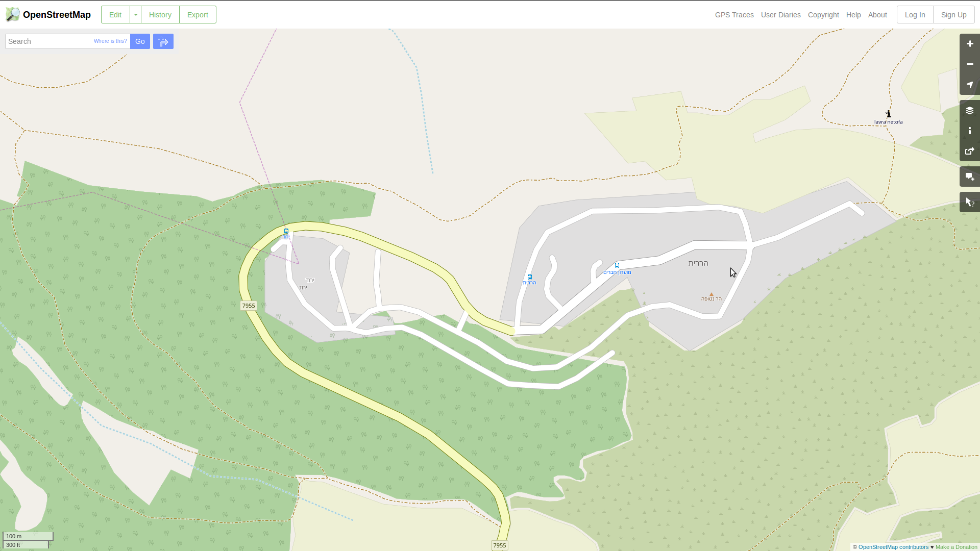Focus the Search input field
Screen dimensions: 980x551
[48, 41]
